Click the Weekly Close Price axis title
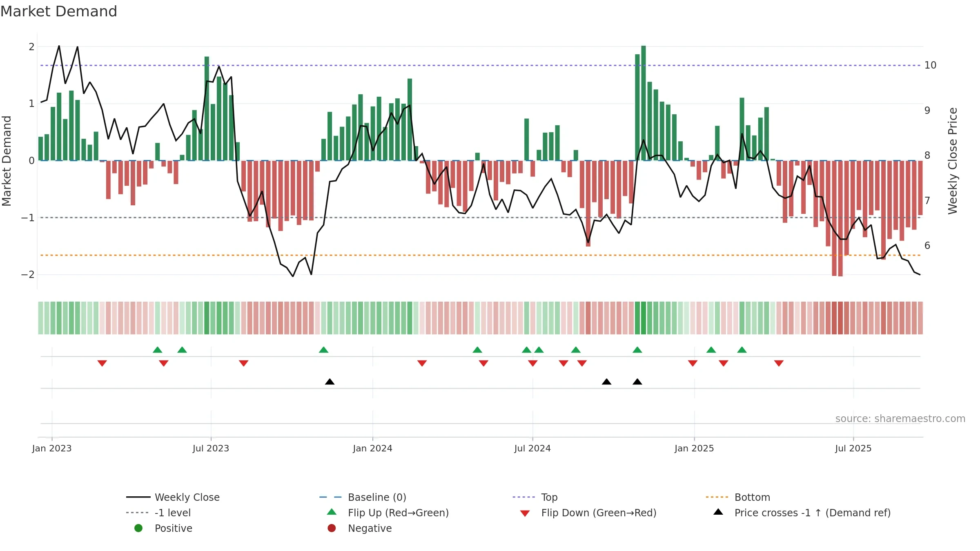 pos(953,161)
